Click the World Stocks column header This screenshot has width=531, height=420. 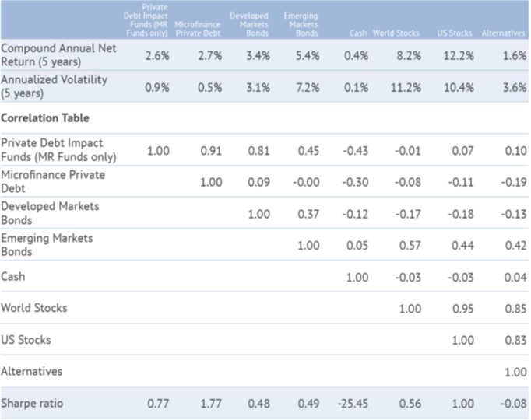click(396, 33)
